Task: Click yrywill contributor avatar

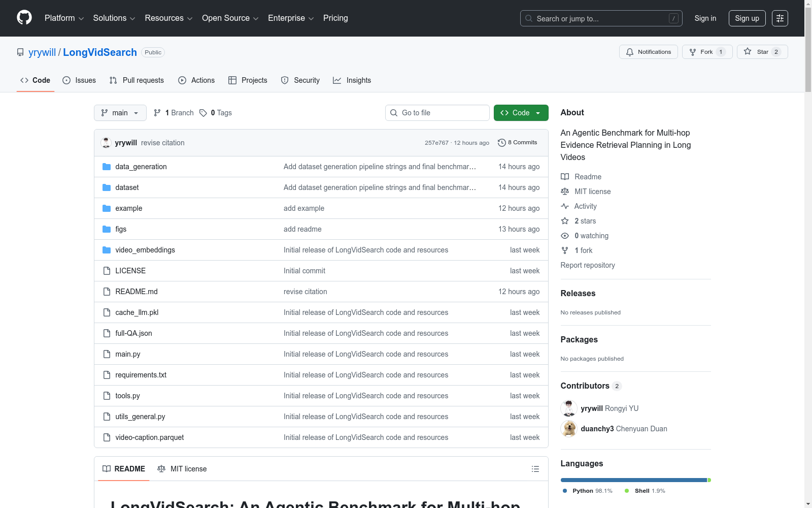Action: tap(569, 408)
